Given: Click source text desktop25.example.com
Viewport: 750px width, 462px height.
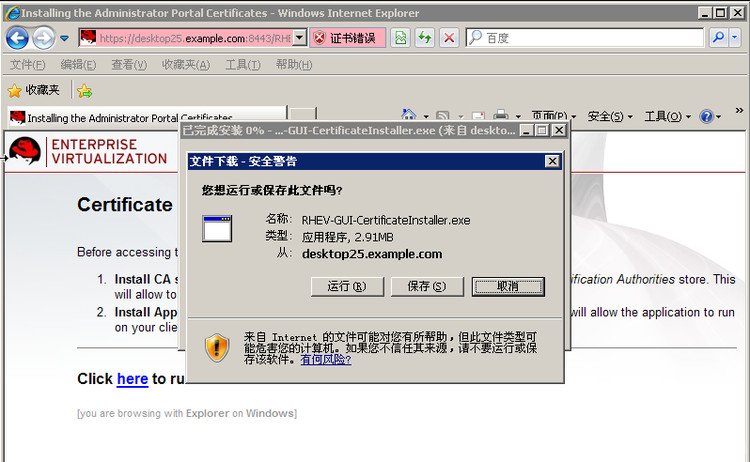Looking at the screenshot, I should [372, 254].
